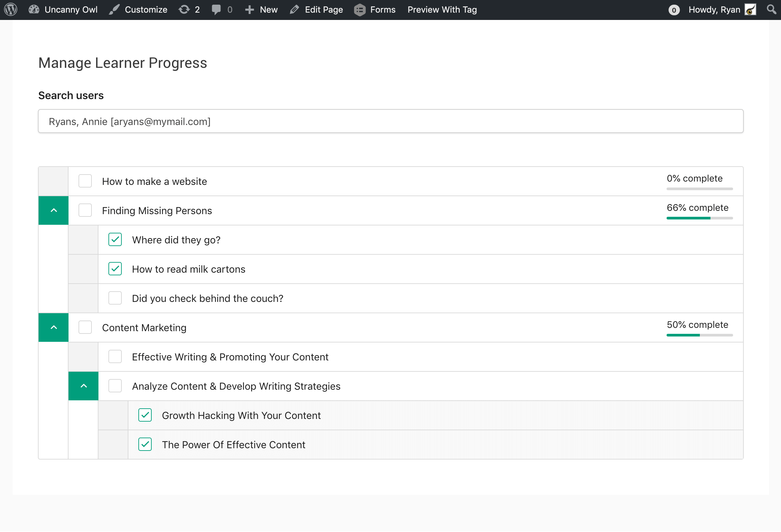The height and width of the screenshot is (532, 781).
Task: Click the Forms icon in admin bar
Action: pyautogui.click(x=360, y=10)
